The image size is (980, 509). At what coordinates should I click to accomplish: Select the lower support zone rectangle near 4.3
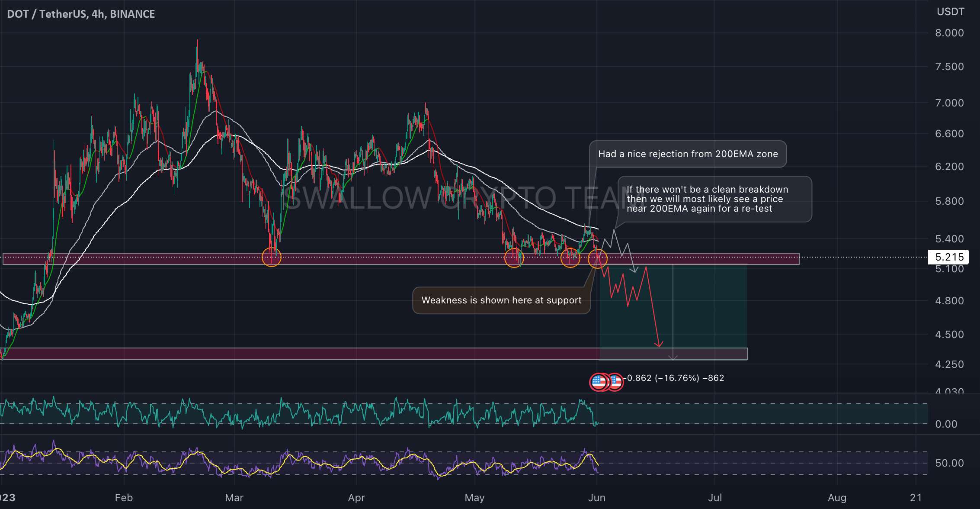pos(374,354)
